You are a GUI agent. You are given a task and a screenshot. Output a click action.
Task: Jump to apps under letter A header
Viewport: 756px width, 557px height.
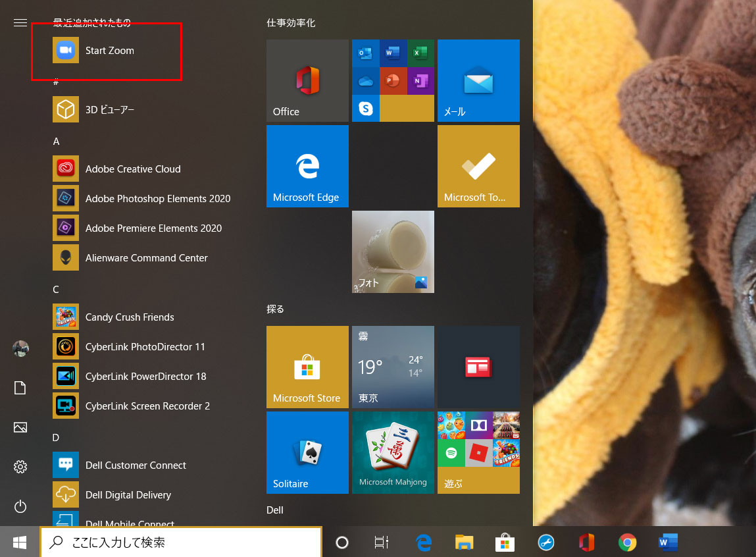57,142
